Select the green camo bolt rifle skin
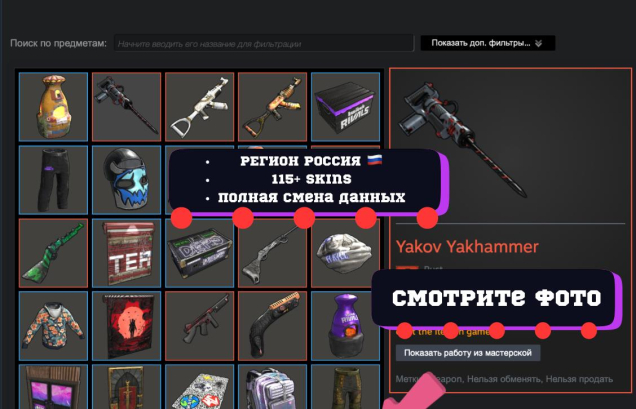The image size is (636, 409). (53, 253)
